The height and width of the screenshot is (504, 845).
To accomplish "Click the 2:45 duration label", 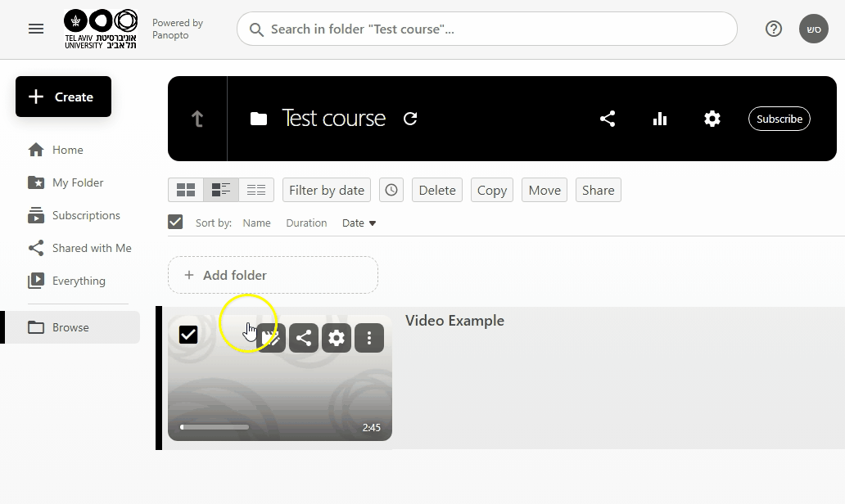I will click(x=371, y=428).
